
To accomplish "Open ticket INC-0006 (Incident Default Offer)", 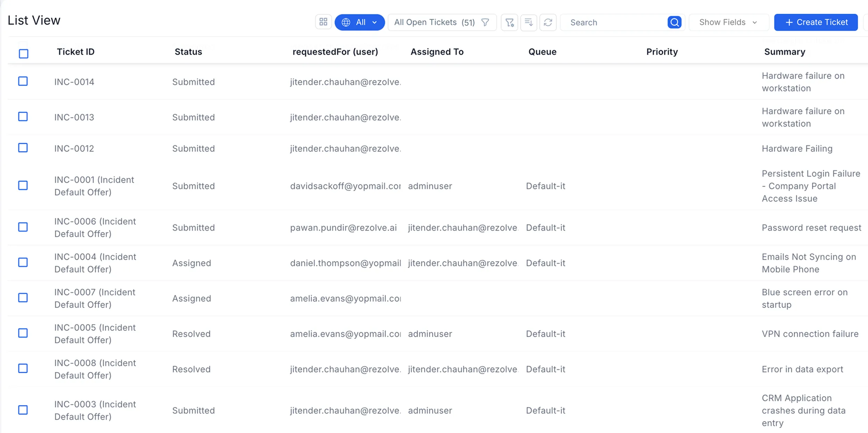I will point(95,227).
